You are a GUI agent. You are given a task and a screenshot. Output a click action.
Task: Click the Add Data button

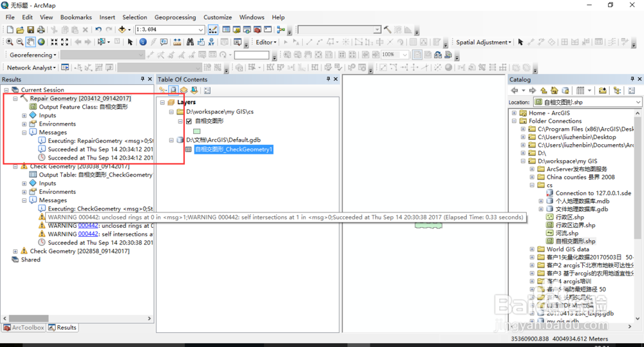point(122,30)
